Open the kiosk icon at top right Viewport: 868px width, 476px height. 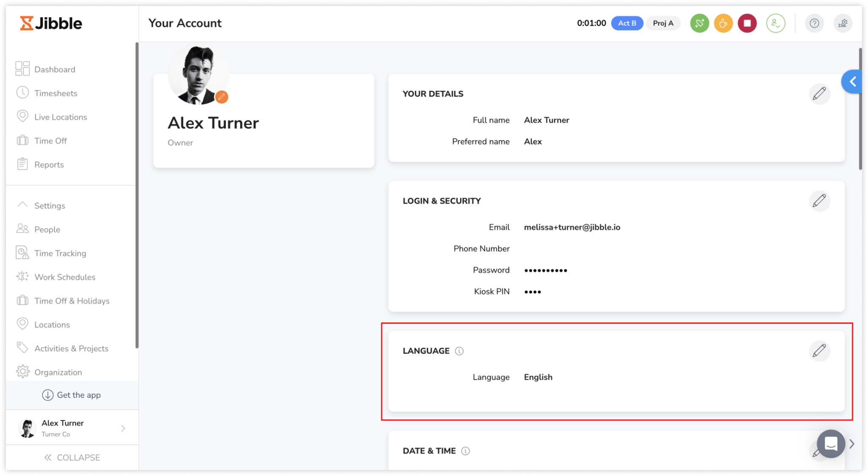point(843,23)
